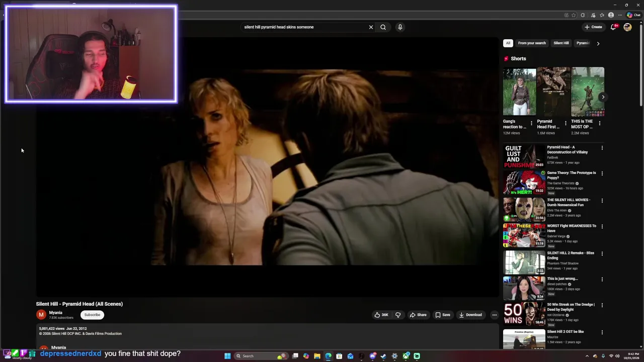Start voice search with microphone icon
The height and width of the screenshot is (362, 644).
(x=400, y=27)
